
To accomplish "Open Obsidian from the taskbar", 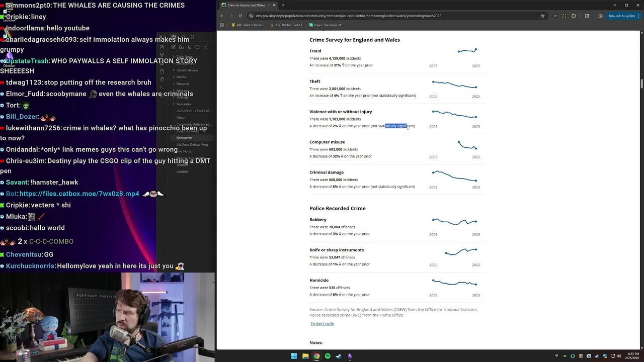I will [x=350, y=356].
